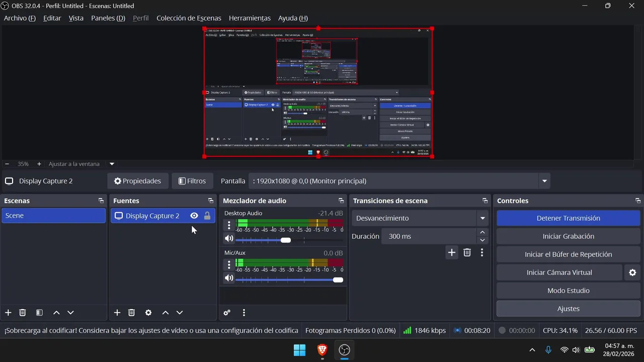This screenshot has width=644, height=362.
Task: Mute Desktop Audio speaker icon
Action: pos(229,239)
